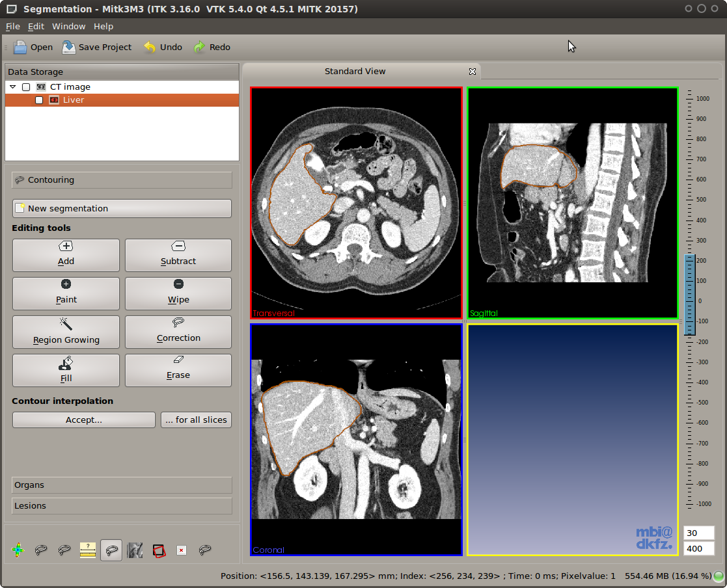This screenshot has height=588, width=727.
Task: Open the Edit menu
Action: pyautogui.click(x=36, y=27)
